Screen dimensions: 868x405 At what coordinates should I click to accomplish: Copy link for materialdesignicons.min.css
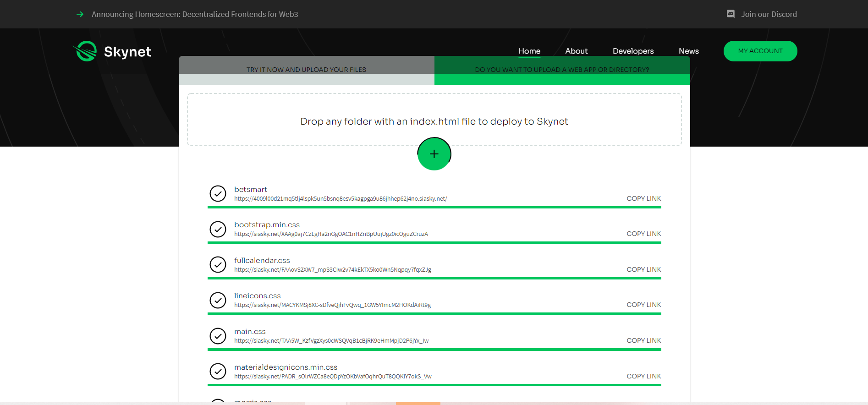pyautogui.click(x=643, y=376)
